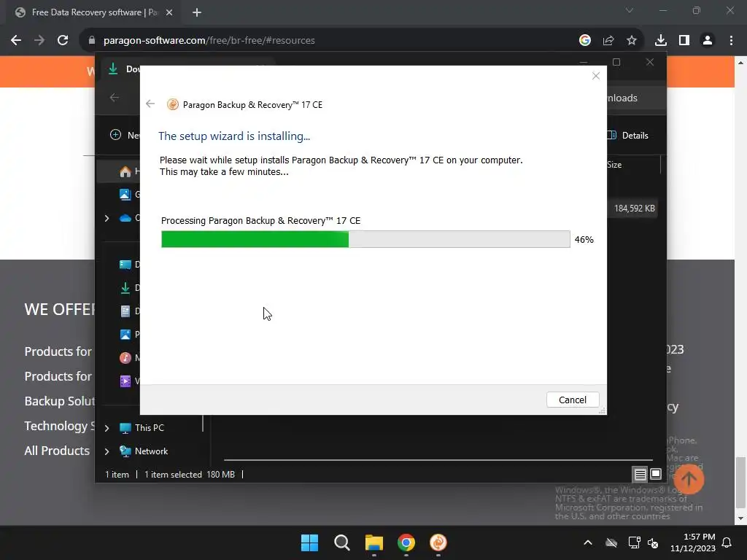Click Home icon in File Explorer sidebar
The image size is (747, 560).
pyautogui.click(x=125, y=171)
